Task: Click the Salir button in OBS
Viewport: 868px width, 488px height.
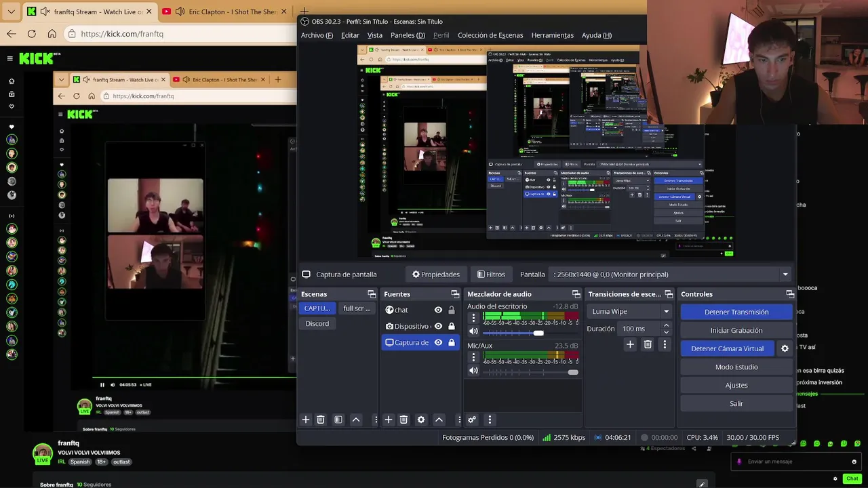Action: [736, 403]
